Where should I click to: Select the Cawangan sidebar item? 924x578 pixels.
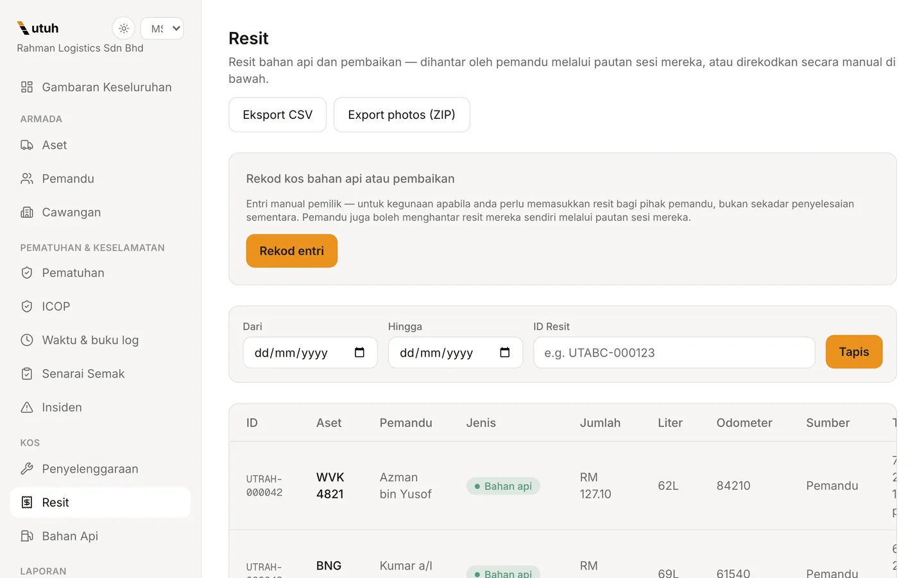click(101, 213)
